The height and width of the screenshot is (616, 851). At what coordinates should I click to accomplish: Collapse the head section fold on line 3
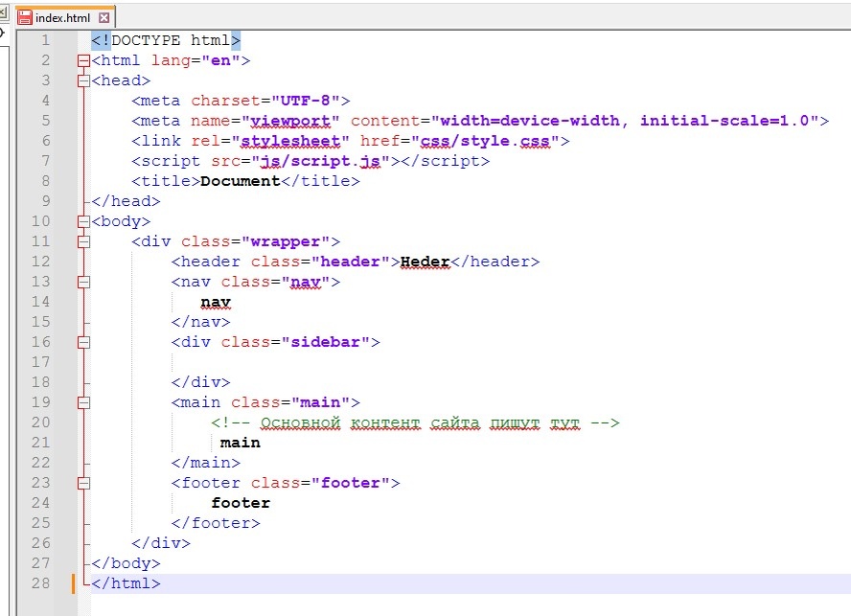(83, 80)
